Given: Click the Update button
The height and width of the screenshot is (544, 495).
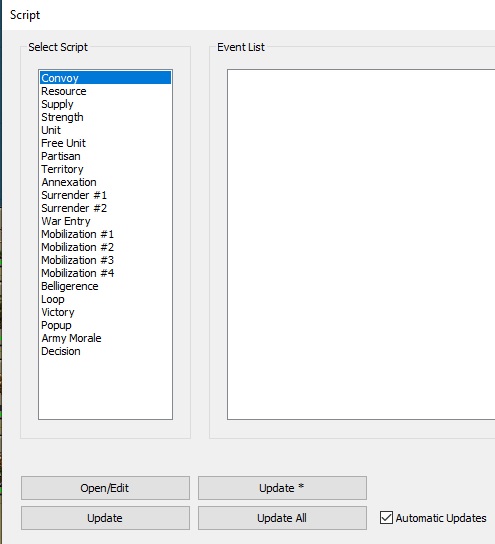Looking at the screenshot, I should coord(105,518).
